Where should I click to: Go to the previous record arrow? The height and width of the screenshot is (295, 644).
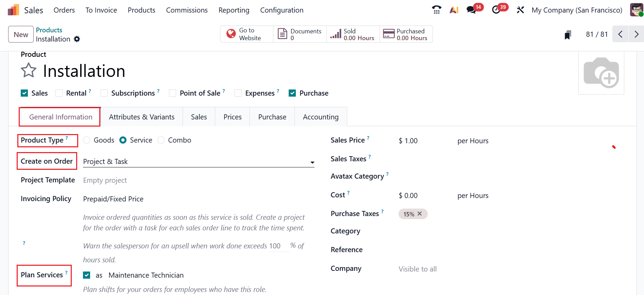click(x=621, y=34)
